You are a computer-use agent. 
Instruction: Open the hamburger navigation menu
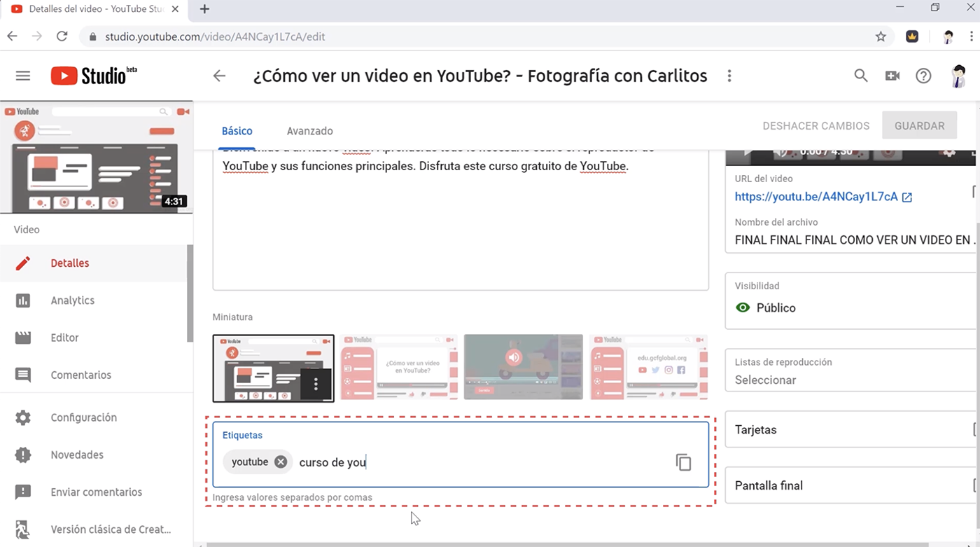click(x=23, y=76)
